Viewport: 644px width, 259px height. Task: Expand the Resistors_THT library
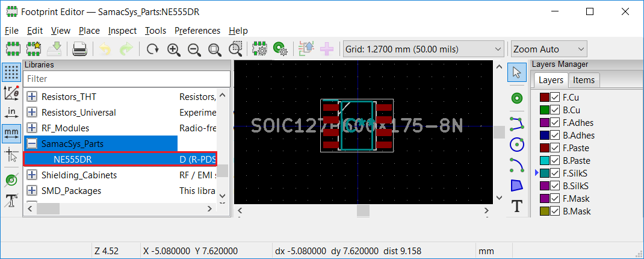click(32, 97)
